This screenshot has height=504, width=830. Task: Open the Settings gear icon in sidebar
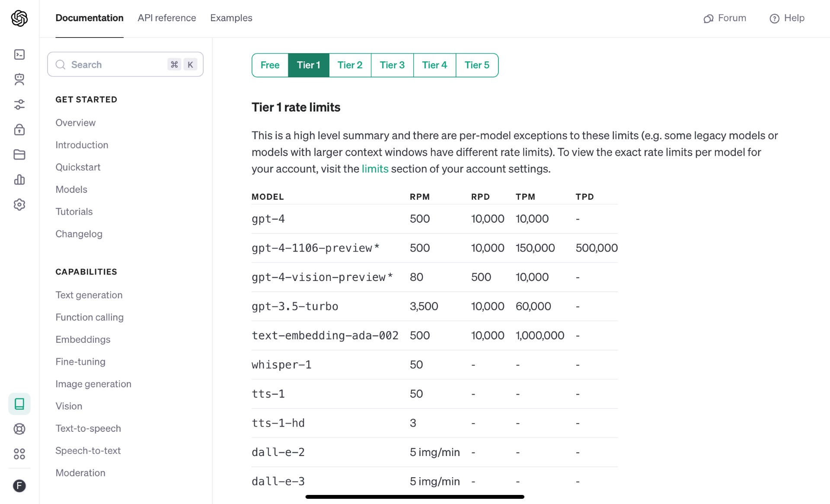pyautogui.click(x=19, y=204)
